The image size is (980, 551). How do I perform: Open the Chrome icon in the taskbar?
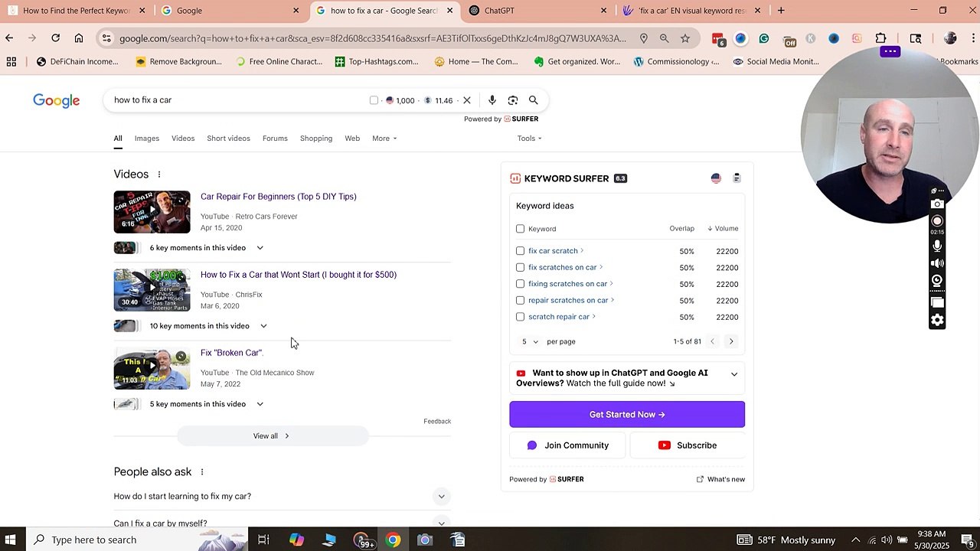click(x=393, y=540)
